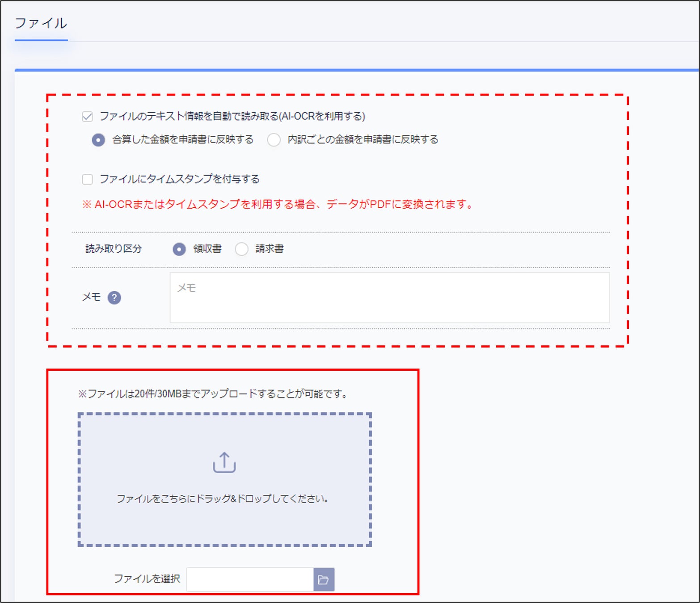Screen dimensions: 700x603
Task: Click inside the メモ text area
Action: (x=390, y=297)
